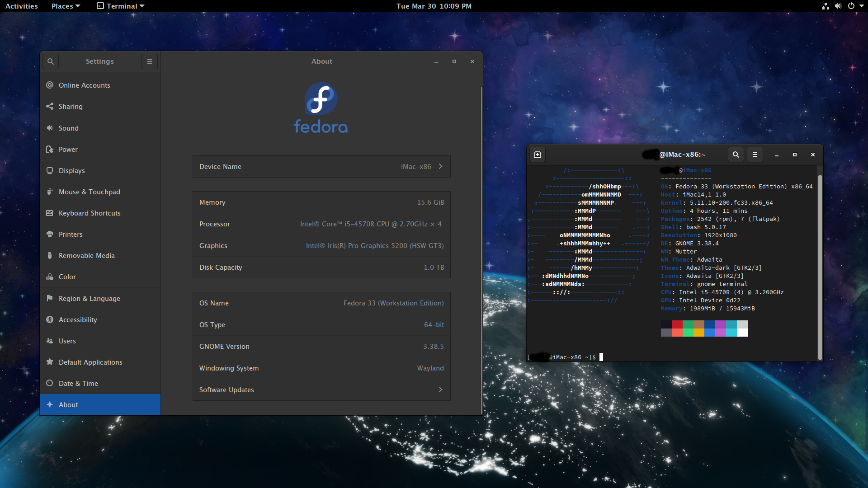This screenshot has width=868, height=488.
Task: Click the OS Type value 64-bit
Action: 434,325
